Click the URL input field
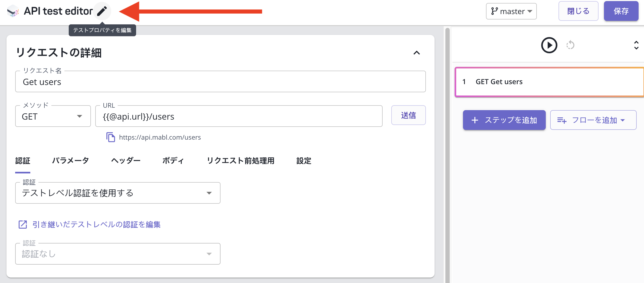Viewport: 644px width, 283px height. (x=239, y=116)
